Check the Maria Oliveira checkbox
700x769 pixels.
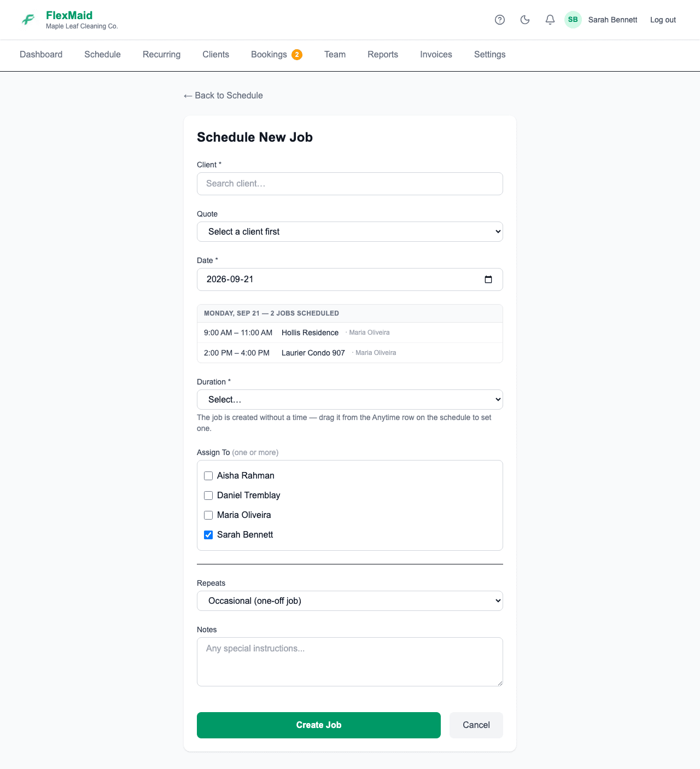point(208,515)
